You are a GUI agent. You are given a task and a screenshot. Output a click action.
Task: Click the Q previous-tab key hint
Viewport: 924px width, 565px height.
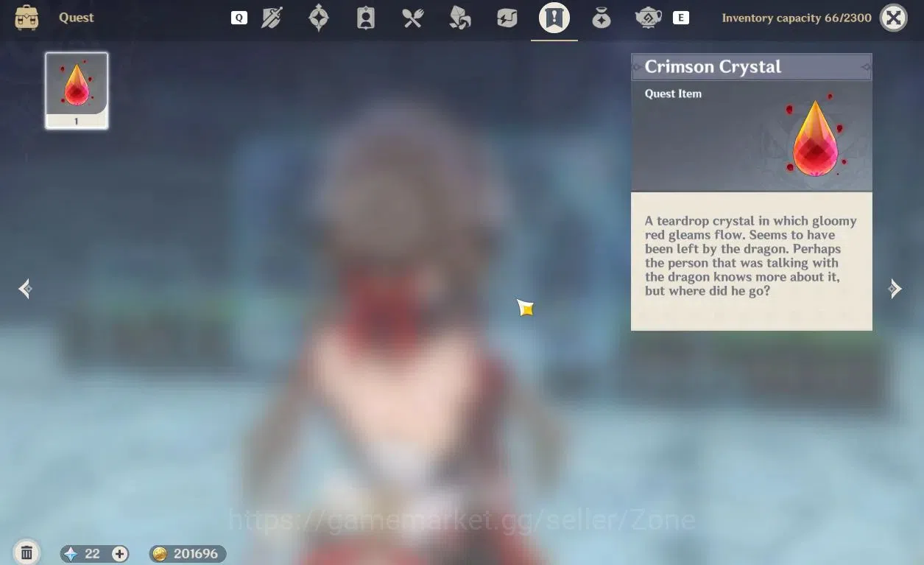(239, 18)
